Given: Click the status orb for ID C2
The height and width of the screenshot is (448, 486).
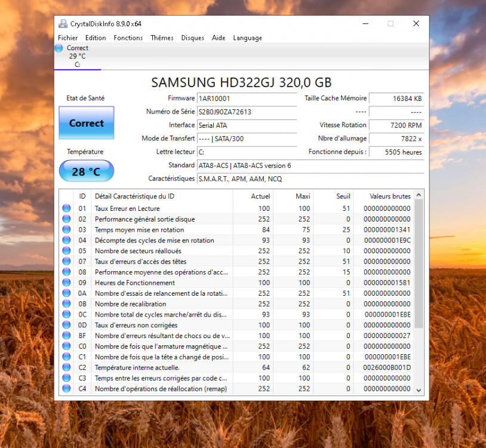Looking at the screenshot, I should [x=66, y=367].
